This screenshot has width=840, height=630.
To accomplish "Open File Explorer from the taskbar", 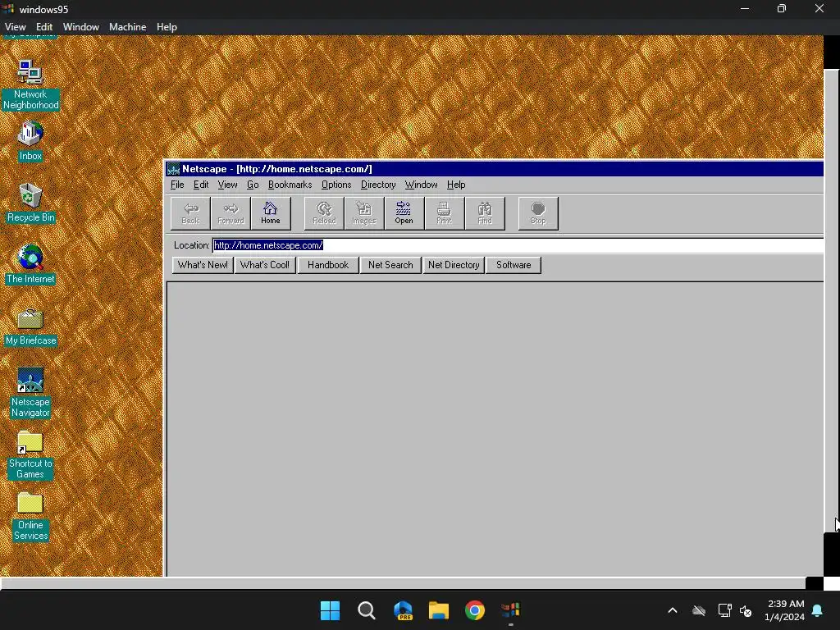I will 439,610.
